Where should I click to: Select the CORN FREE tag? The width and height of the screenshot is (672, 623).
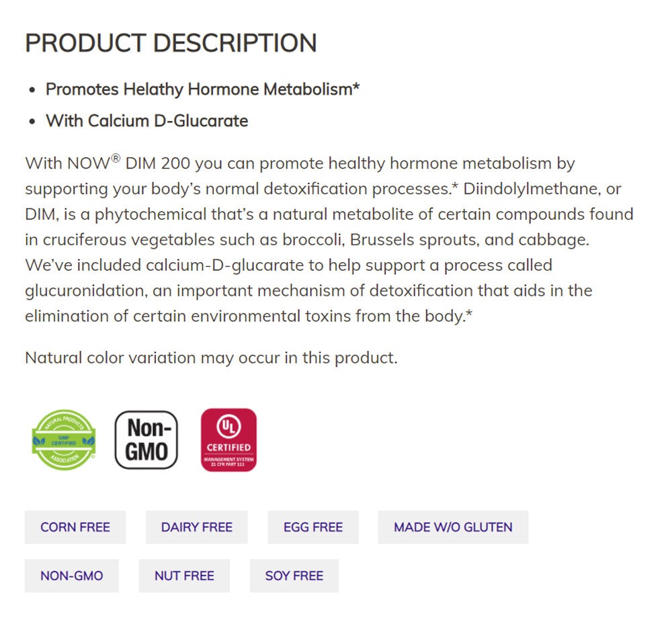tap(75, 527)
